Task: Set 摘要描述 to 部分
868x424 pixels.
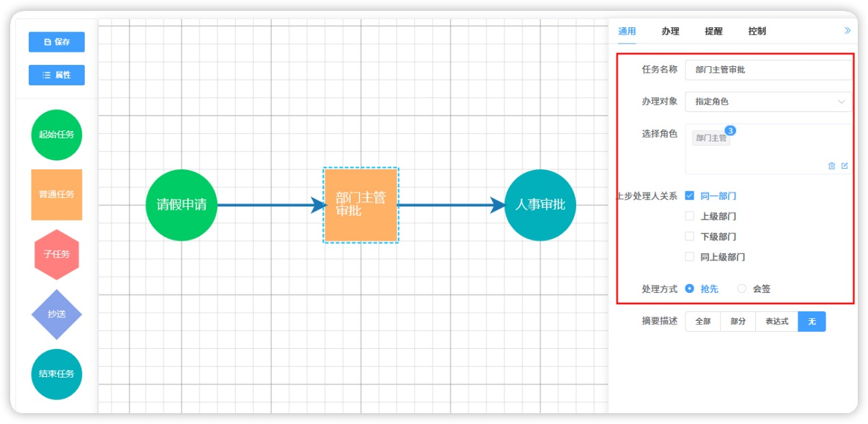Action: [x=738, y=322]
